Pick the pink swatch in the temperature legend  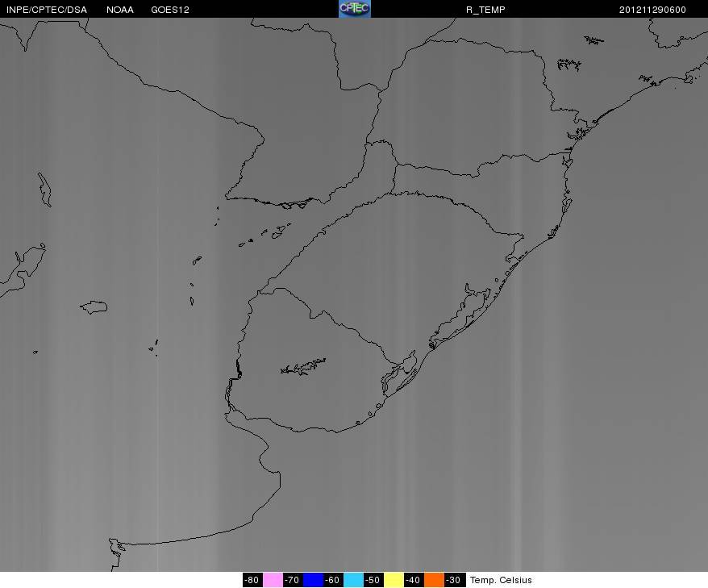pos(273,580)
